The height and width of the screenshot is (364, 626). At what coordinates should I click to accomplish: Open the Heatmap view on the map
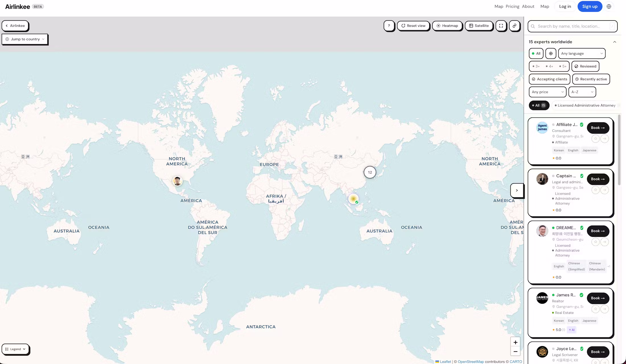point(447,26)
